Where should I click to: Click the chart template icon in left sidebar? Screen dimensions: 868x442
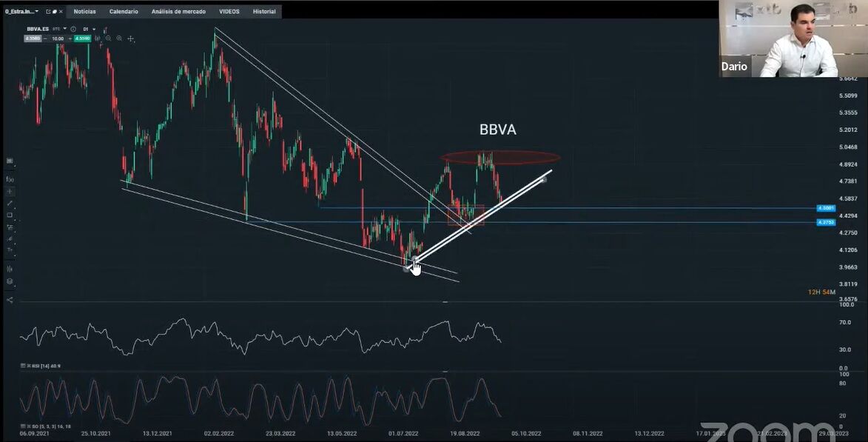click(10, 161)
